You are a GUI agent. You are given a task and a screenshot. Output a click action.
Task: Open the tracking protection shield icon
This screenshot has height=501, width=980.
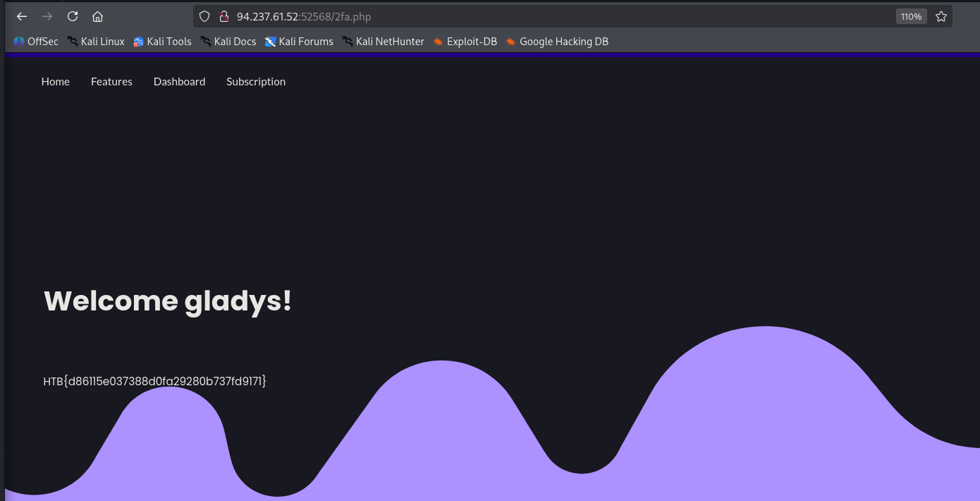point(205,16)
